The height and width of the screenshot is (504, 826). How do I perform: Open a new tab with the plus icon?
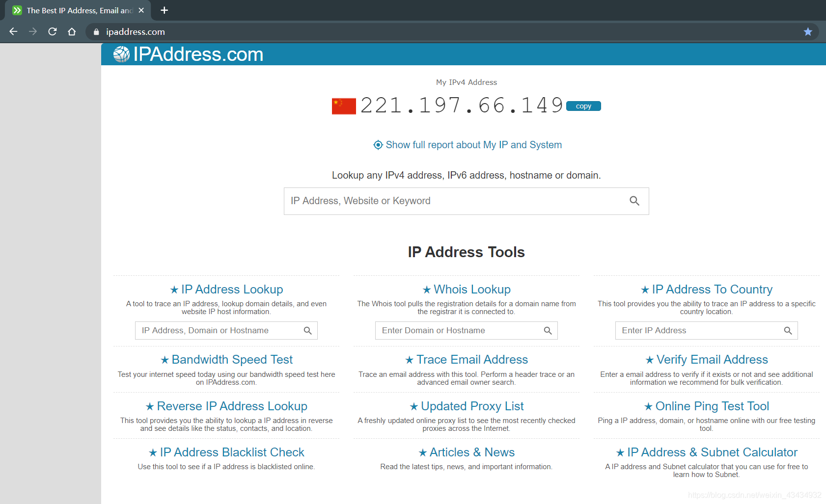coord(164,10)
